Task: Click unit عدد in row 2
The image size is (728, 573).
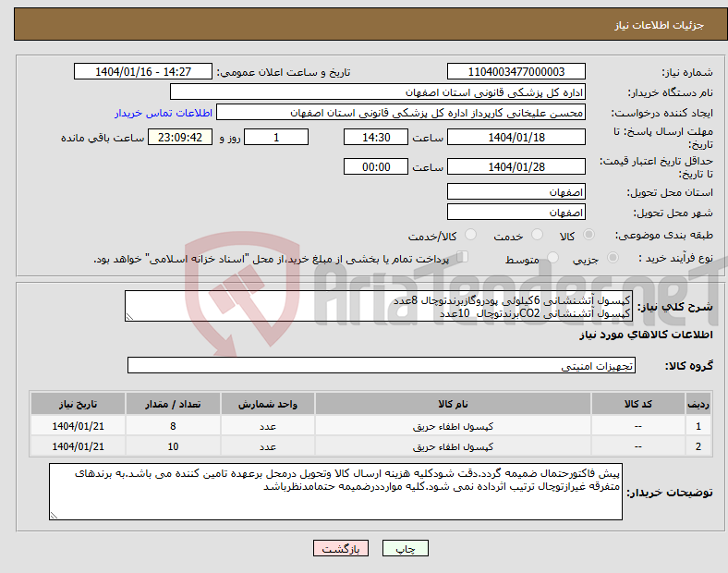Action: [268, 446]
